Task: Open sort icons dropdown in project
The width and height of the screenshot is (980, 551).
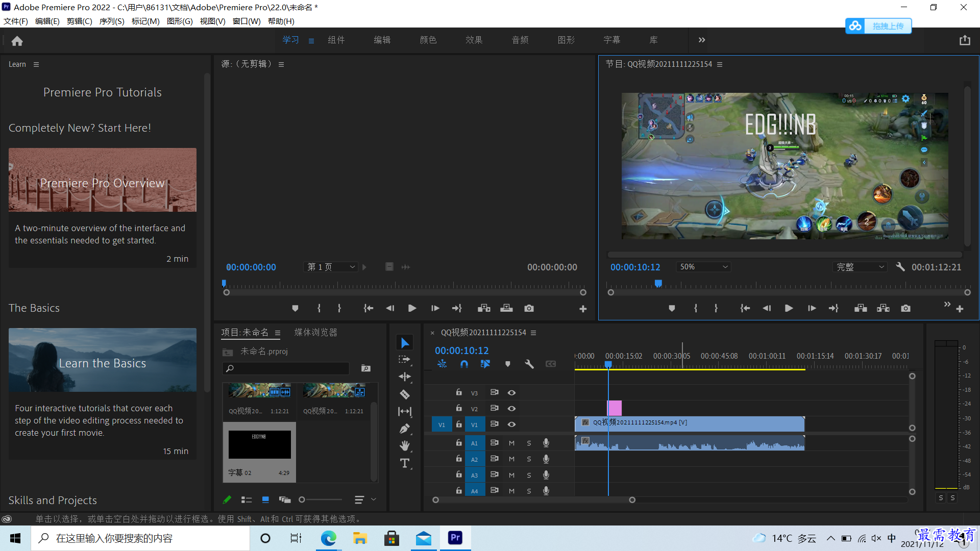Action: click(365, 500)
